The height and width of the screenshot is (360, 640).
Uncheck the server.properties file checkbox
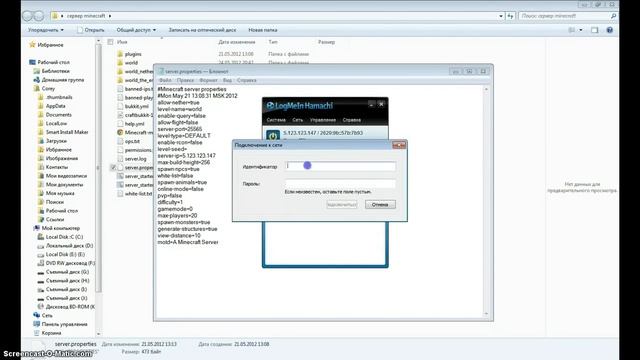(x=113, y=167)
